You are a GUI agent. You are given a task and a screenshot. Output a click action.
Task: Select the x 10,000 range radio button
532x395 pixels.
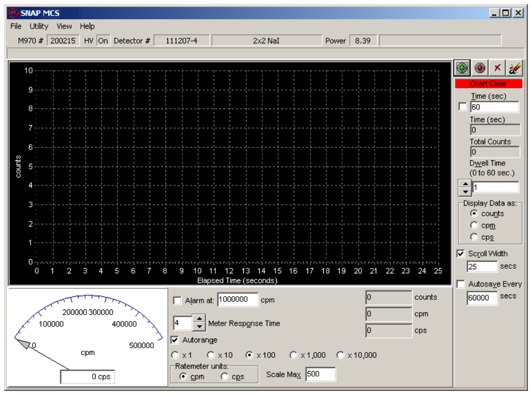340,355
